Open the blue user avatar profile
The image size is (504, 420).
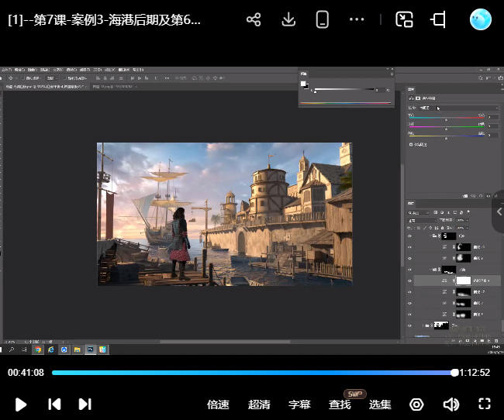(x=481, y=20)
